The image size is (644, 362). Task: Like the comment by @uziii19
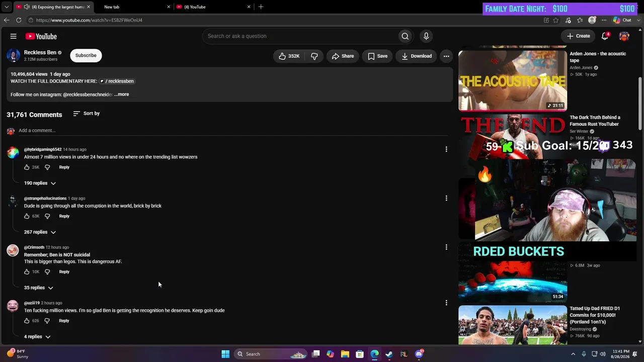point(27,321)
